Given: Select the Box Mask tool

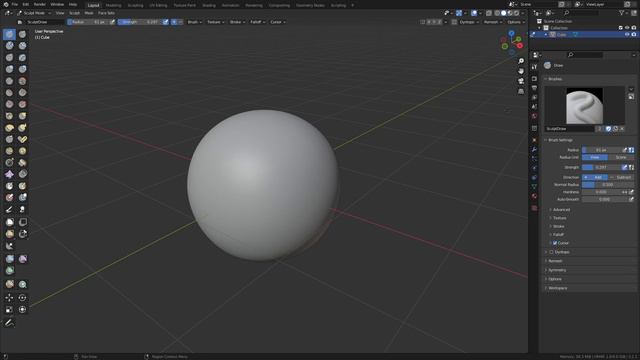Looking at the screenshot, I should coord(9,222).
